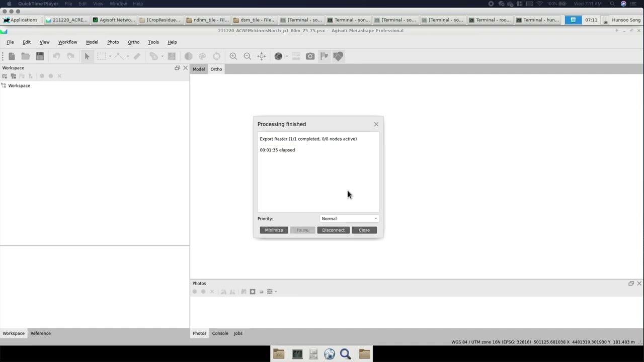Image resolution: width=644 pixels, height=362 pixels.
Task: Switch to the Jobs tab
Action: pyautogui.click(x=238, y=333)
